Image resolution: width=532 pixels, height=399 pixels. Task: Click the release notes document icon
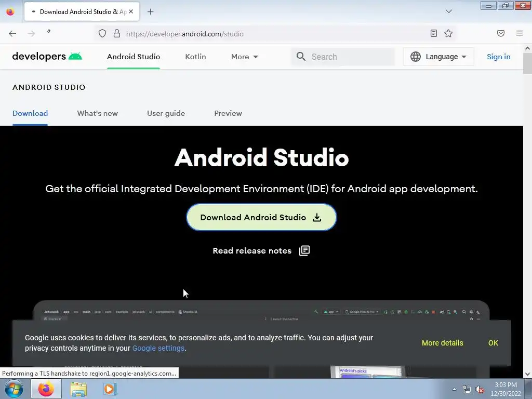[304, 251]
